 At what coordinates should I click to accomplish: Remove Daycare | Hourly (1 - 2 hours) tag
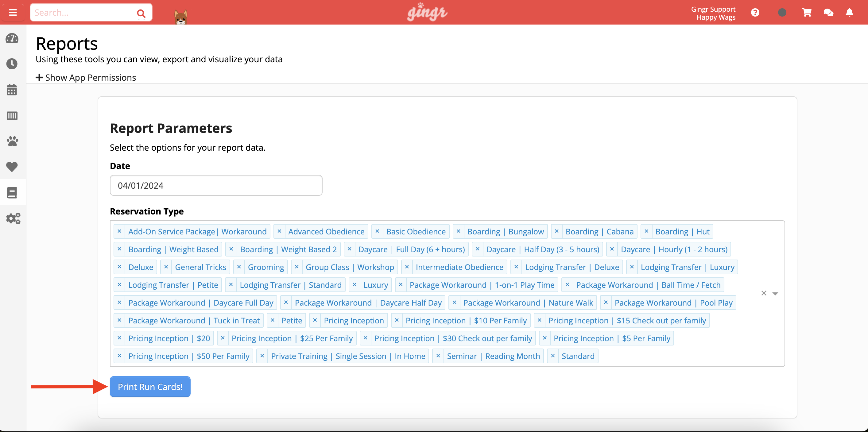pyautogui.click(x=612, y=249)
